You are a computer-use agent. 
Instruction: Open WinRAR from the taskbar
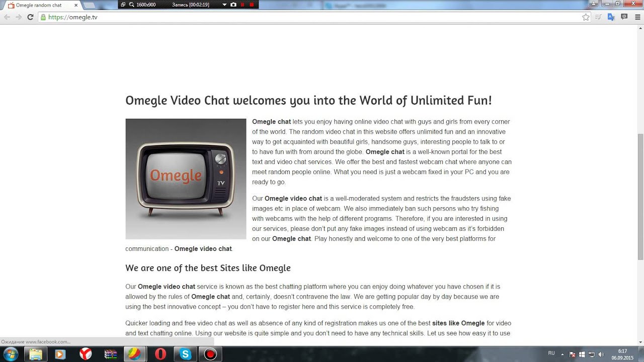(111, 354)
